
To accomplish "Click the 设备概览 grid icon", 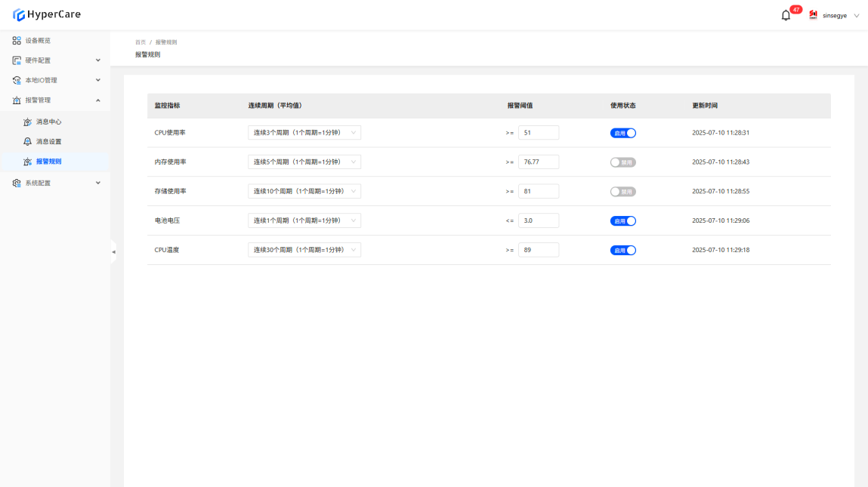I will [x=17, y=41].
